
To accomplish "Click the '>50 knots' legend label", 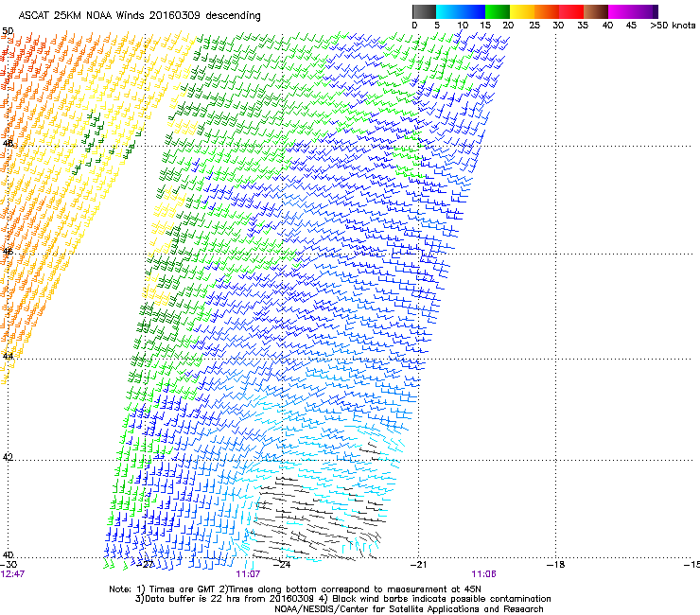I will pyautogui.click(x=673, y=25).
